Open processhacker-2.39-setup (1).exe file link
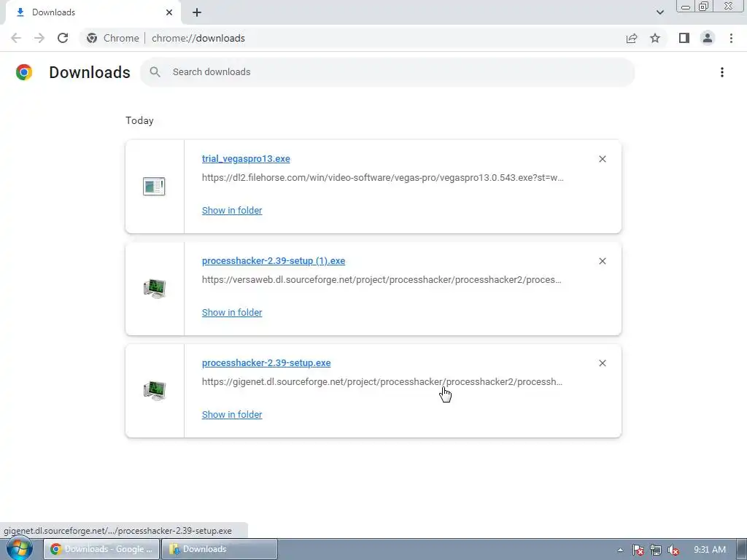The image size is (747, 560). (274, 260)
